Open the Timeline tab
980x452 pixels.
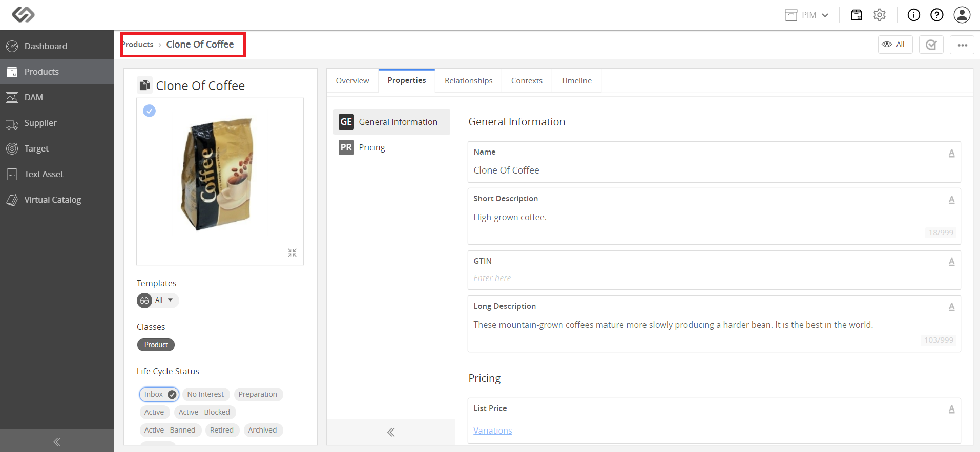[576, 81]
